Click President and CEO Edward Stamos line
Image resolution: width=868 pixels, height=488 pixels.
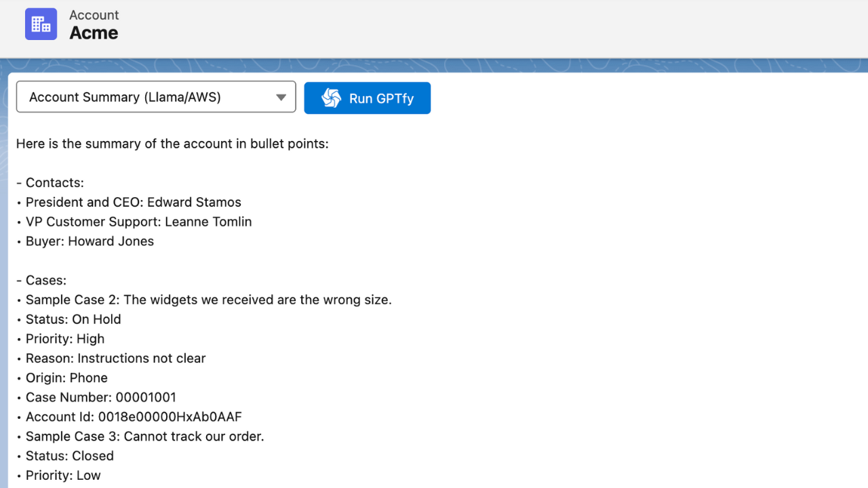coord(133,202)
